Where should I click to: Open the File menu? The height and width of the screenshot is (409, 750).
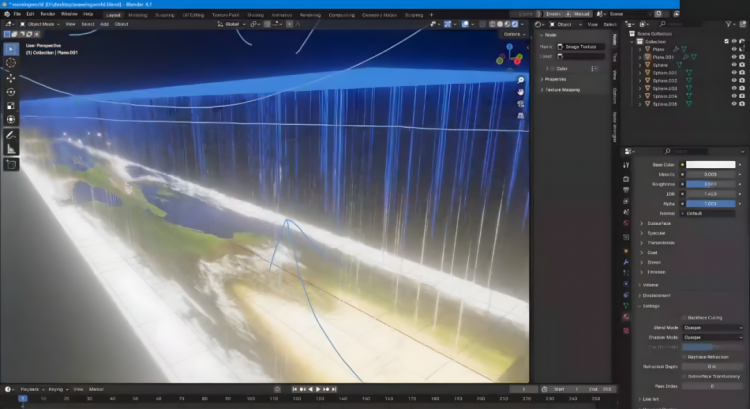coord(17,14)
